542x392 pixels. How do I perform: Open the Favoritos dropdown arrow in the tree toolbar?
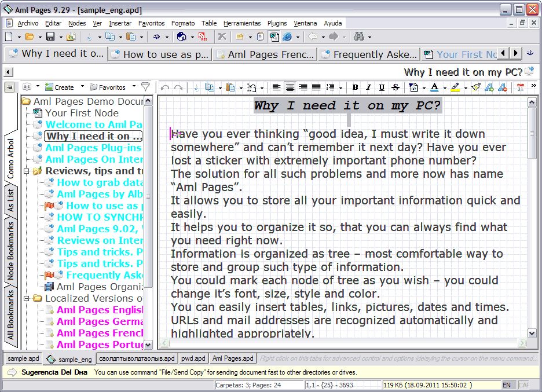(134, 86)
